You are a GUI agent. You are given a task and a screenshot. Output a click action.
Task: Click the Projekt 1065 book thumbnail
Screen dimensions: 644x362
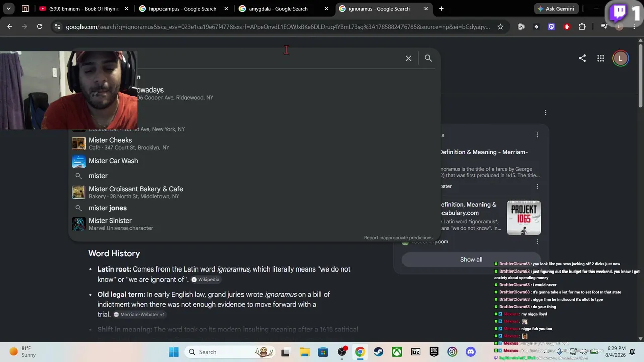point(524,218)
